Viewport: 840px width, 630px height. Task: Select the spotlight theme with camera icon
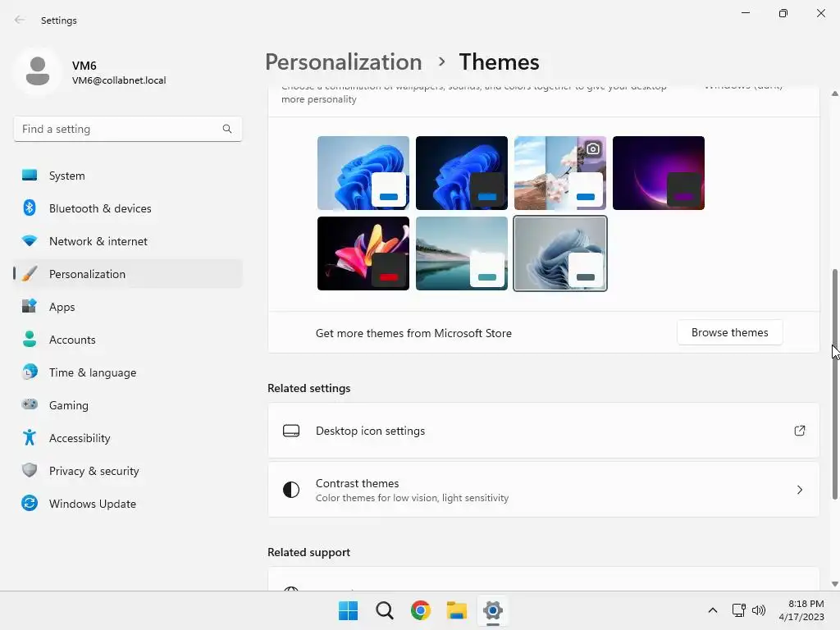560,173
